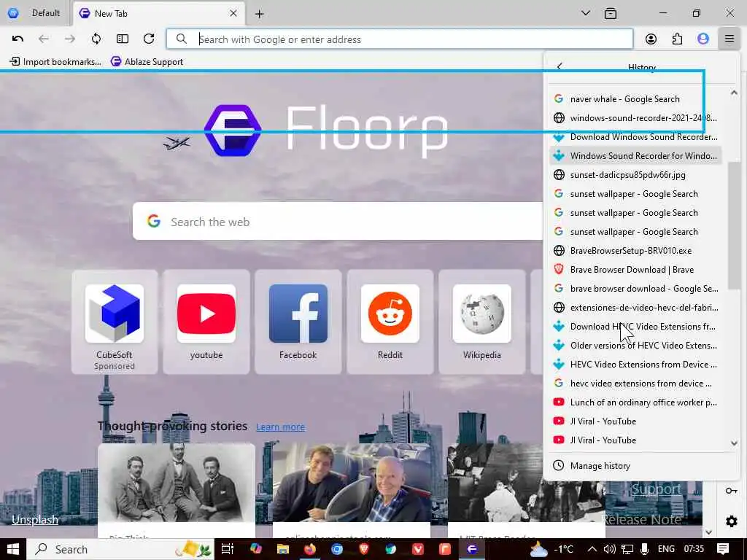Go back using the back arrow
Screen dimensions: 747x560
(x=44, y=39)
